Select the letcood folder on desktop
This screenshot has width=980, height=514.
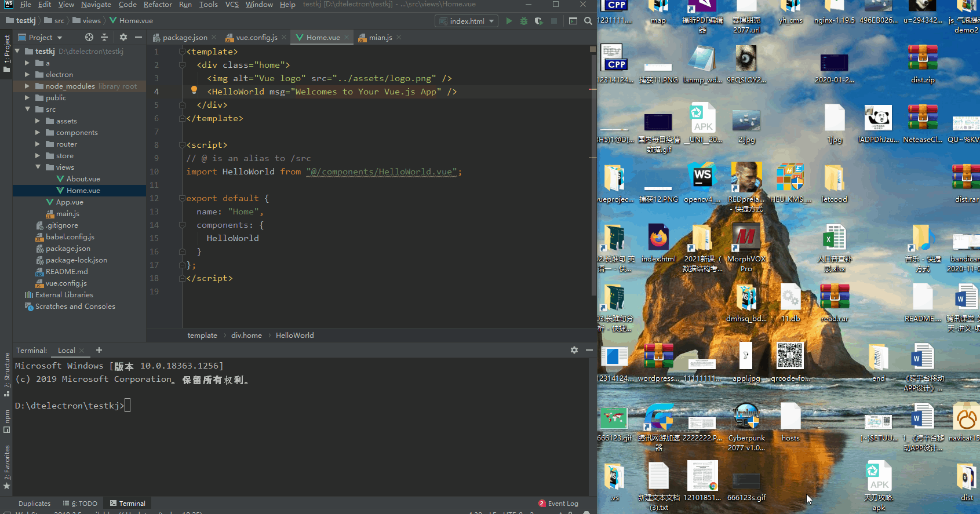click(835, 184)
